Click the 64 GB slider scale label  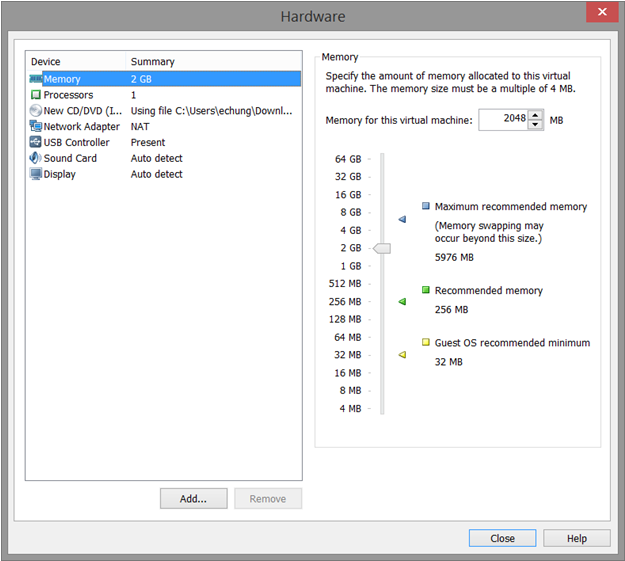[348, 159]
